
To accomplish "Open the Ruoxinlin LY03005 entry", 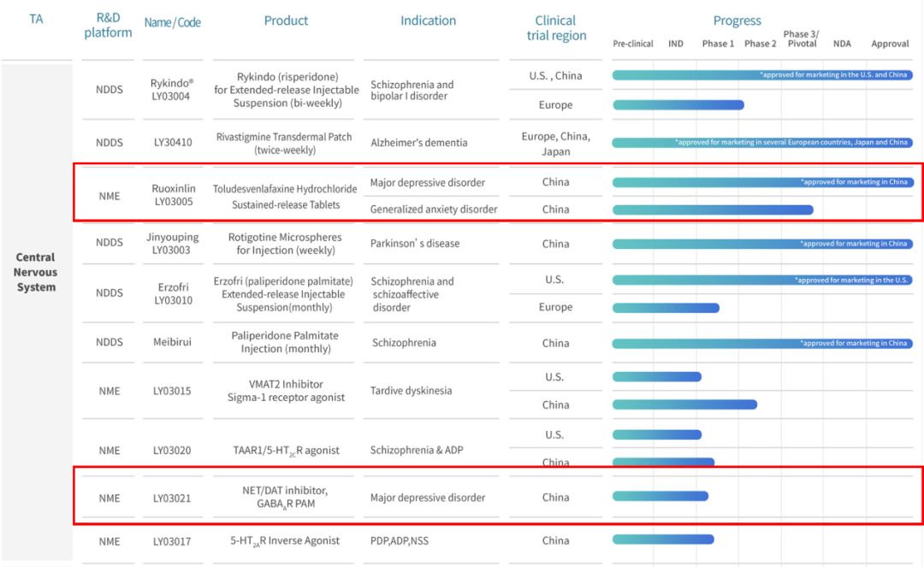I will 172,196.
